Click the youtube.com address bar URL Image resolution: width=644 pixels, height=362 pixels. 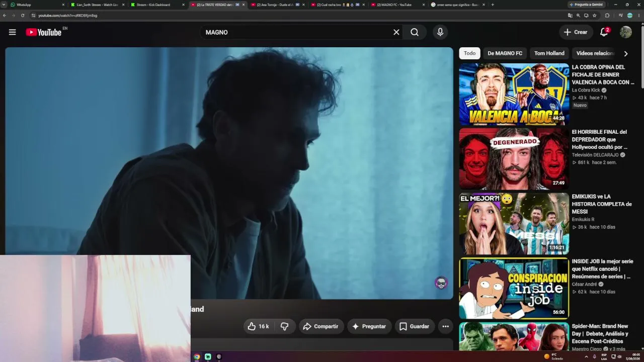coord(68,16)
